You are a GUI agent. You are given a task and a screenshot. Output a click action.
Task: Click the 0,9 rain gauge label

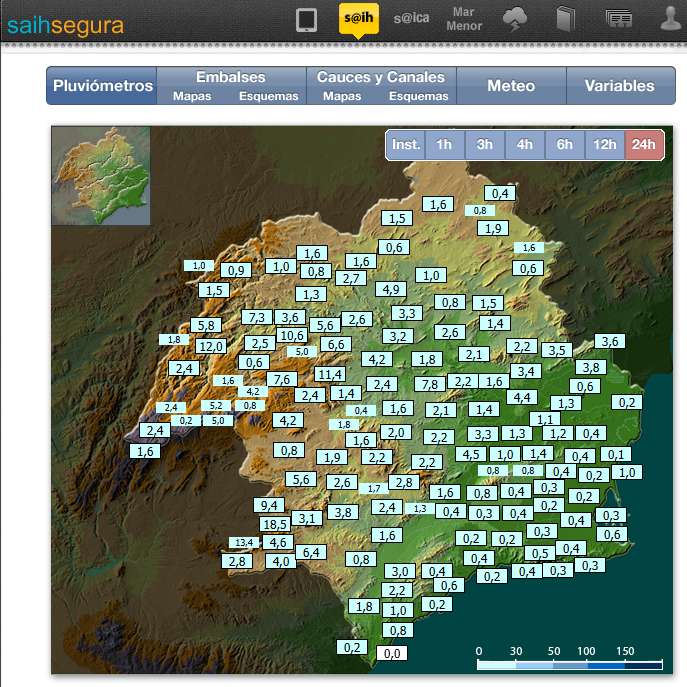(236, 270)
